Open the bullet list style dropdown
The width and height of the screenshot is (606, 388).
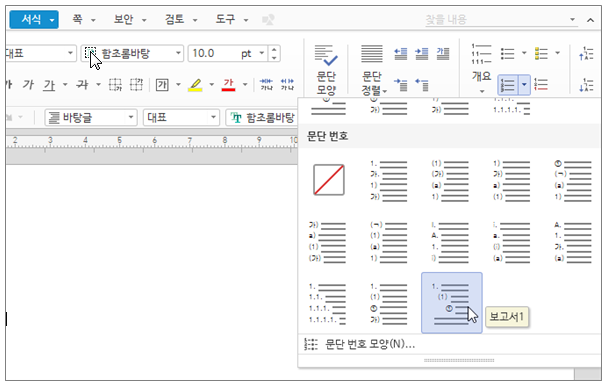pos(524,53)
